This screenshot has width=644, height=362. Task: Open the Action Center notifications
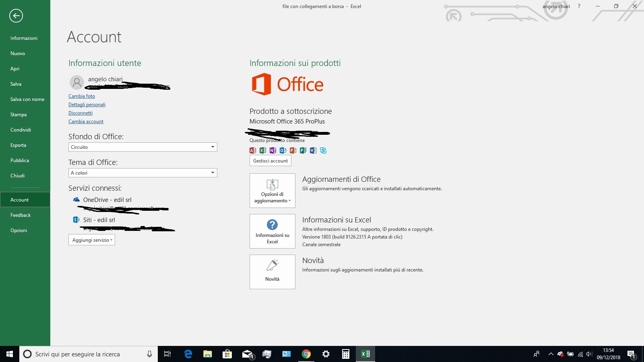[x=631, y=354]
